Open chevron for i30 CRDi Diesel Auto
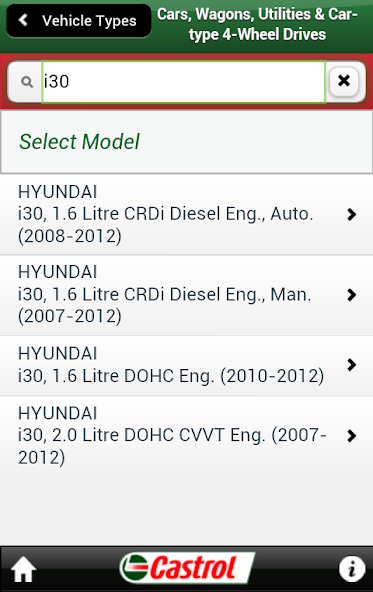 tap(351, 214)
